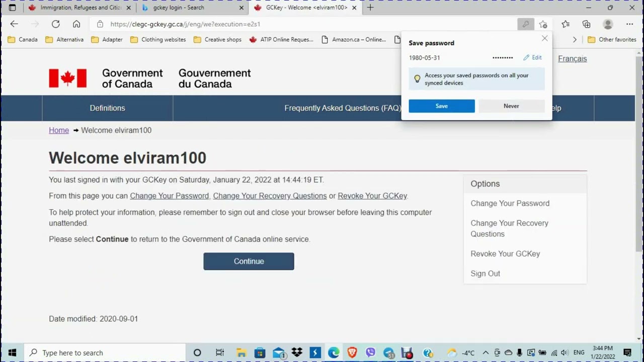Open a new browser tab

[370, 8]
